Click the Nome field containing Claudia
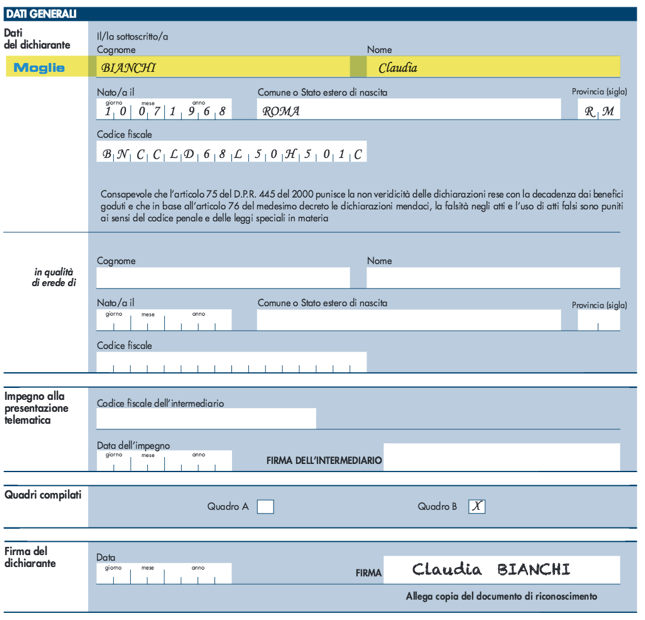Viewport: 645px width, 620px height. (492, 68)
